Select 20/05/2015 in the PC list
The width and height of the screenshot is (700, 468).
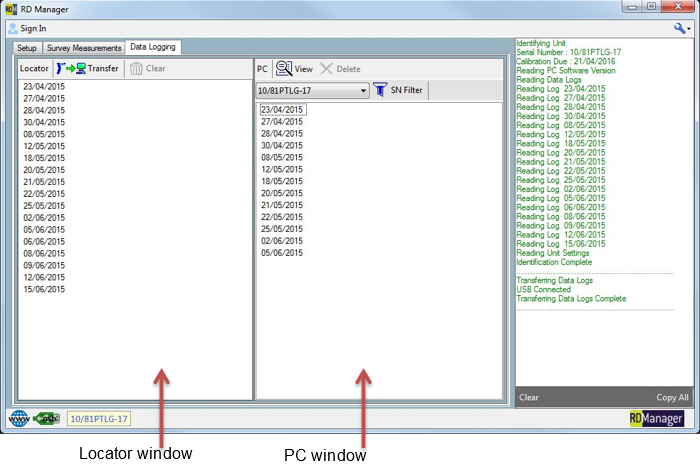tap(282, 193)
